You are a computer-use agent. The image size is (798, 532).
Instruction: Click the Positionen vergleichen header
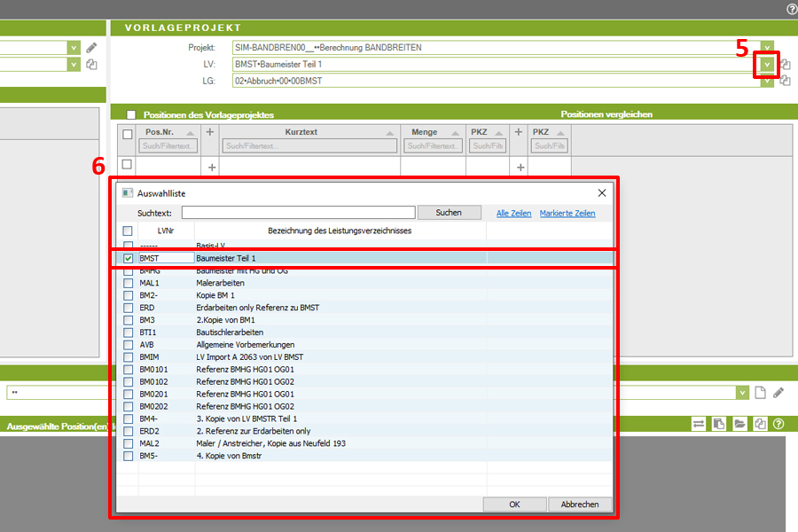(x=606, y=114)
